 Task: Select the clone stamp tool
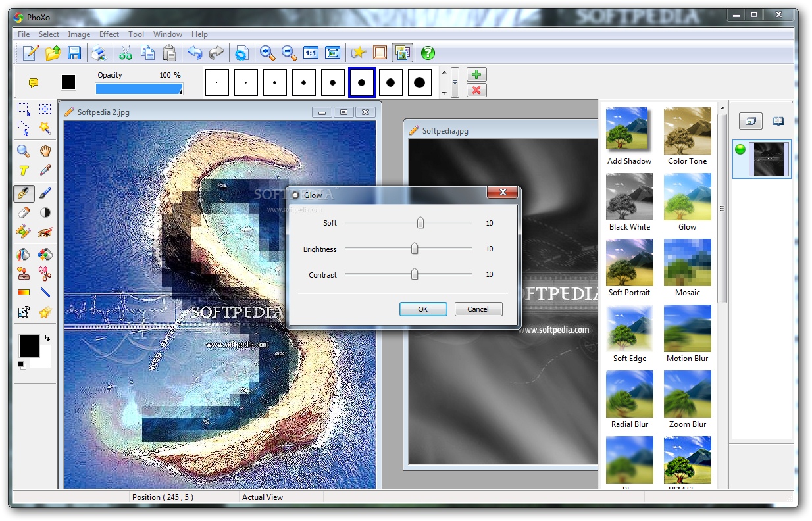pyautogui.click(x=24, y=274)
